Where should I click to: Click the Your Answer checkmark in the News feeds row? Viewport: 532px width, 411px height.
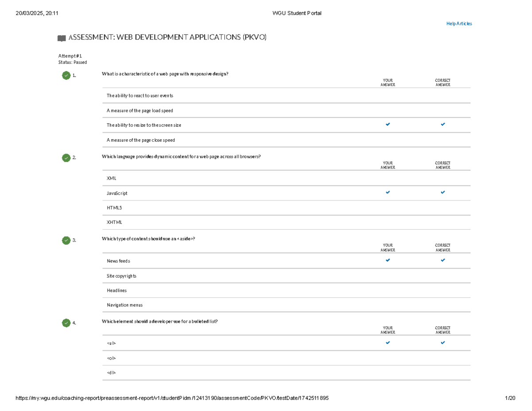(x=388, y=260)
